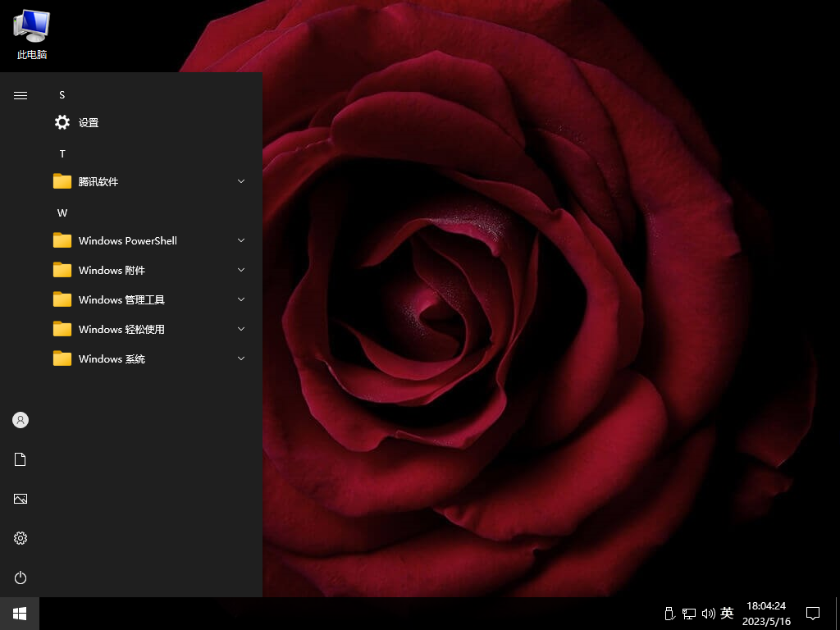Open the Windows 管理工具 folder entry
840x630 pixels.
click(121, 299)
